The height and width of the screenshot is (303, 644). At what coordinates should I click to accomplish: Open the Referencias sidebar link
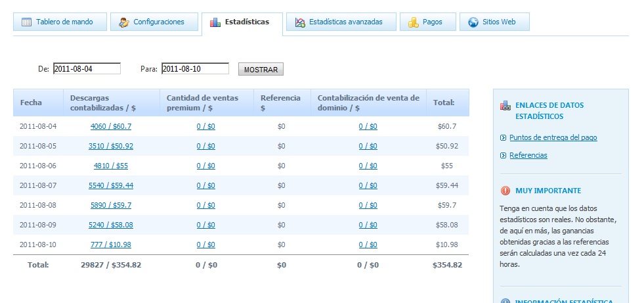click(x=528, y=155)
